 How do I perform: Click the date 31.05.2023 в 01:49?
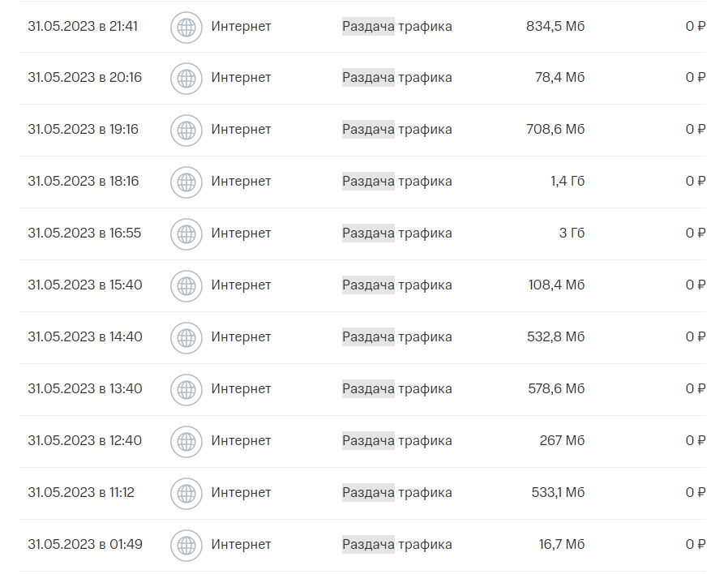tap(84, 545)
